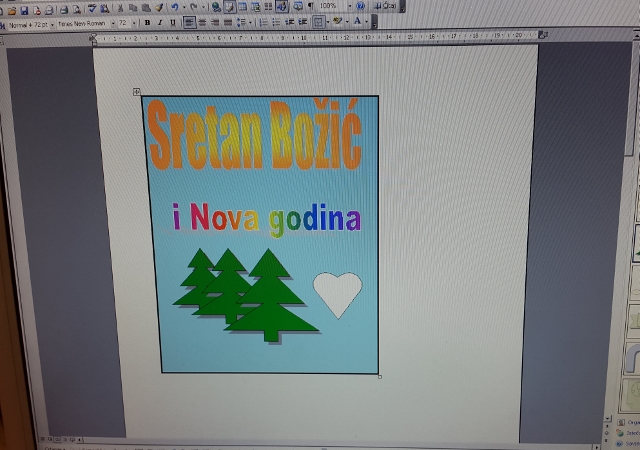Select the 'i Nova godina' rainbow WordArt

click(267, 219)
